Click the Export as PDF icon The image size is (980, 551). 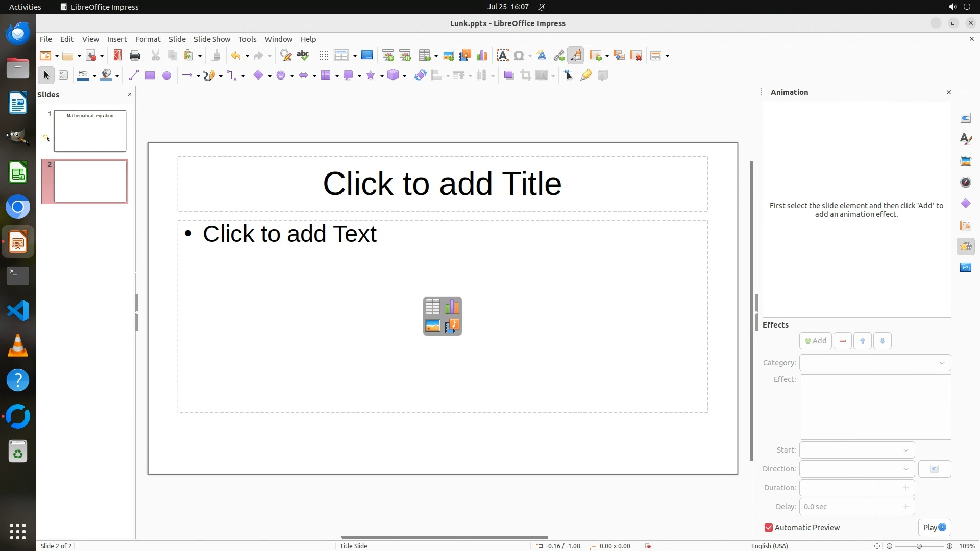117,56
